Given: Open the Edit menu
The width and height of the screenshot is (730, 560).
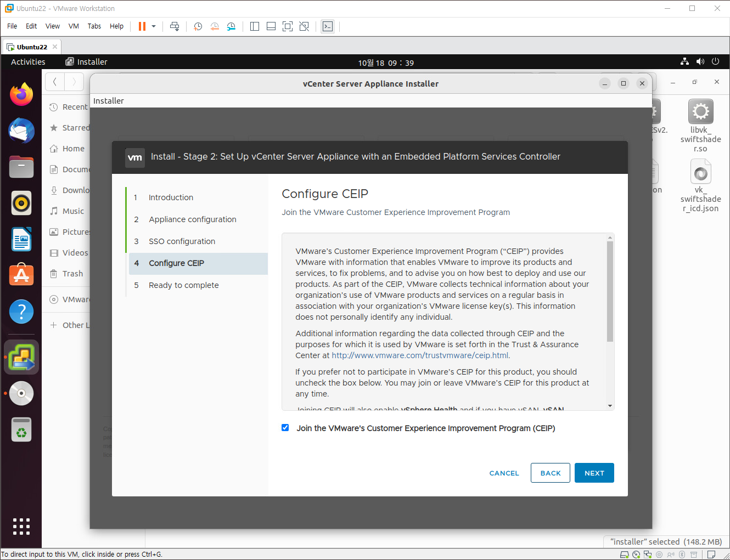Looking at the screenshot, I should (x=31, y=26).
